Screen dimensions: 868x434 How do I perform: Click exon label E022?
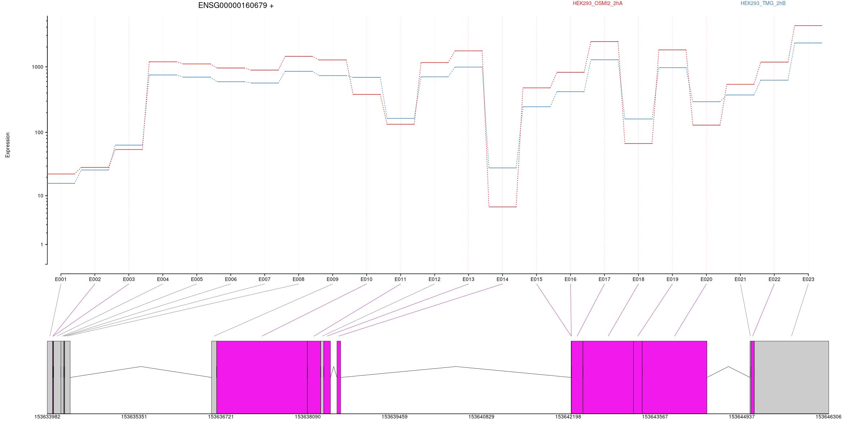774,279
